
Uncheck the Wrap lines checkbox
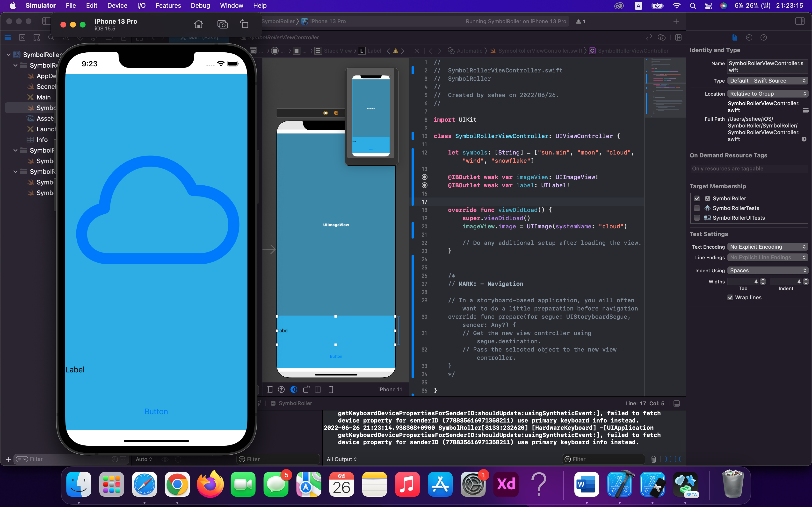click(x=730, y=297)
